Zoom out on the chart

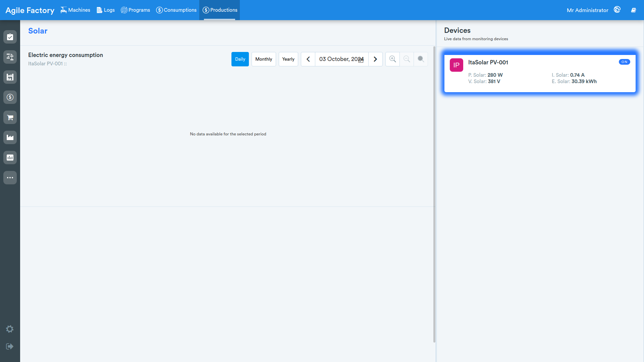(407, 59)
